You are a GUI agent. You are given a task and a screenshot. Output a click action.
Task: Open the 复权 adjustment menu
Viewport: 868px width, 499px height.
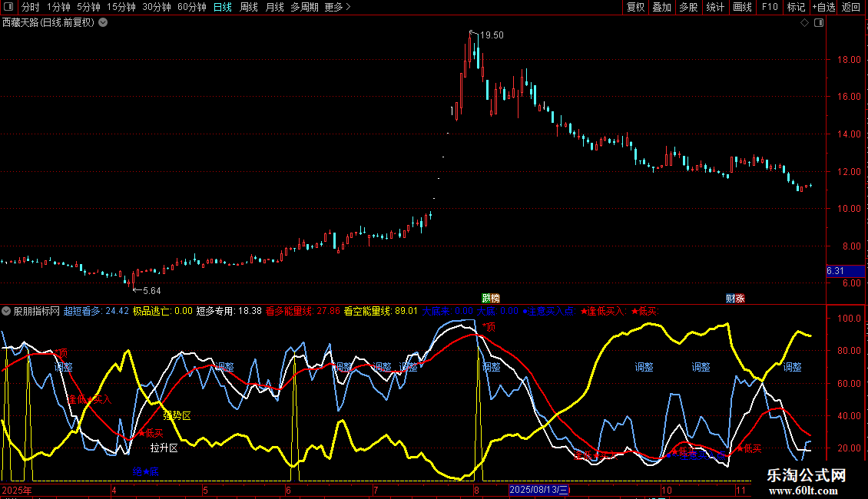click(x=635, y=7)
